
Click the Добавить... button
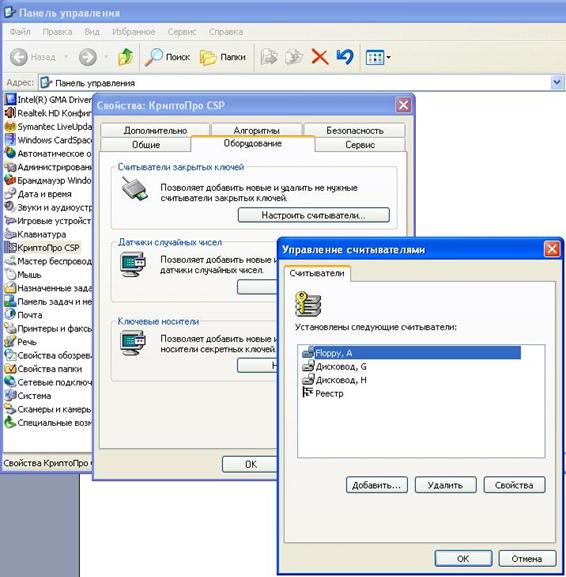coord(376,485)
